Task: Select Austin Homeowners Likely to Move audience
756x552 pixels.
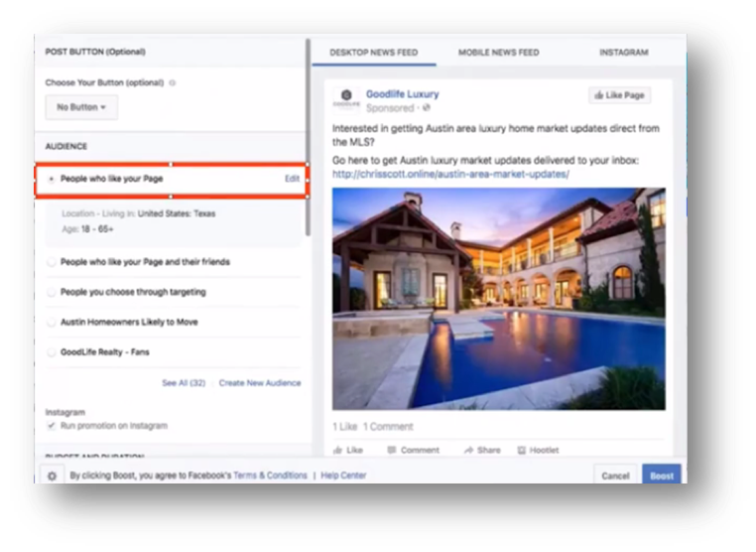Action: 52,323
